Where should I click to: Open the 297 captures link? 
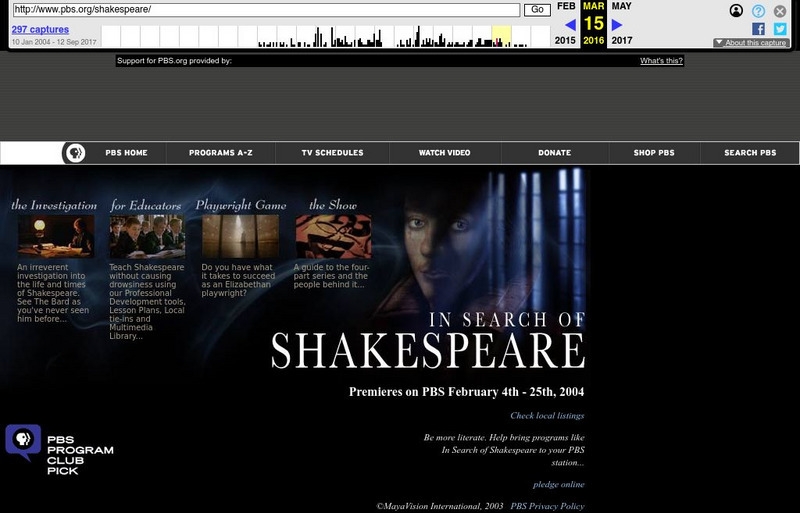pos(40,30)
